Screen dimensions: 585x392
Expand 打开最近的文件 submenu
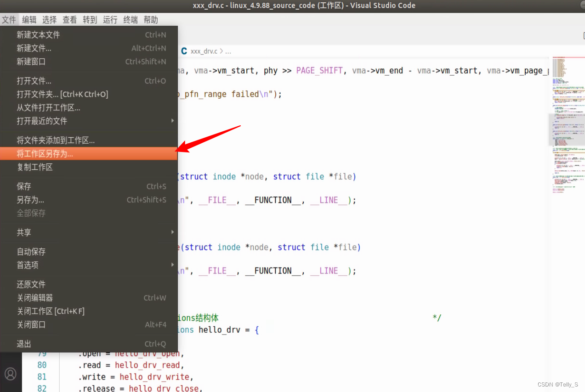[x=89, y=121]
